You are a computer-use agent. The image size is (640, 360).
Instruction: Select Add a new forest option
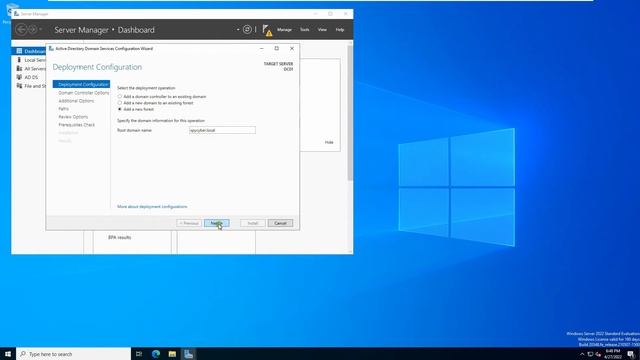[120, 109]
